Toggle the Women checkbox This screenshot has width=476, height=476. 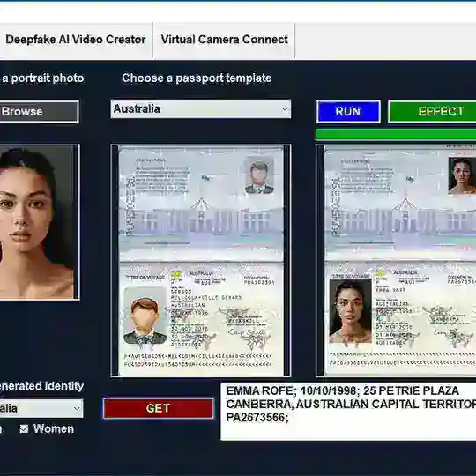[x=24, y=429]
